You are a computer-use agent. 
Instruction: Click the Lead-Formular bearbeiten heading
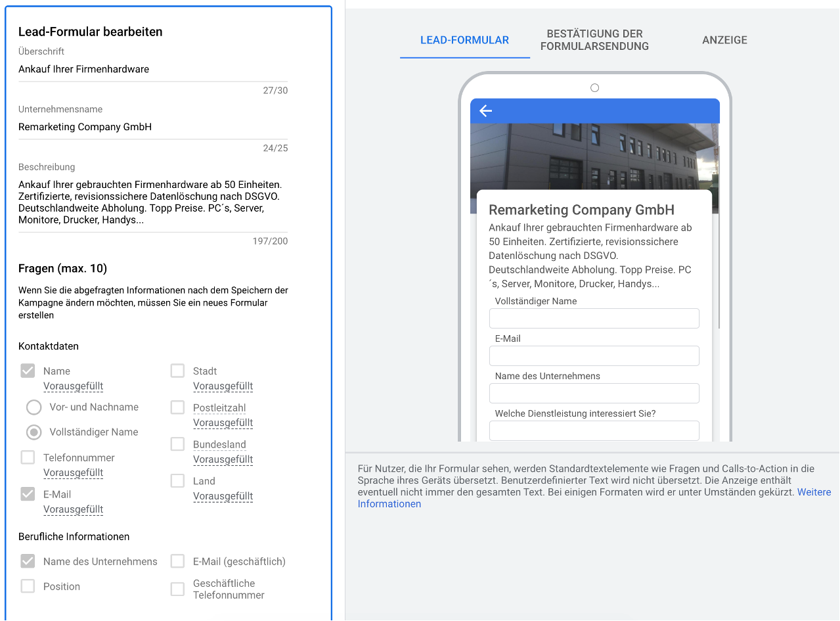click(x=91, y=32)
